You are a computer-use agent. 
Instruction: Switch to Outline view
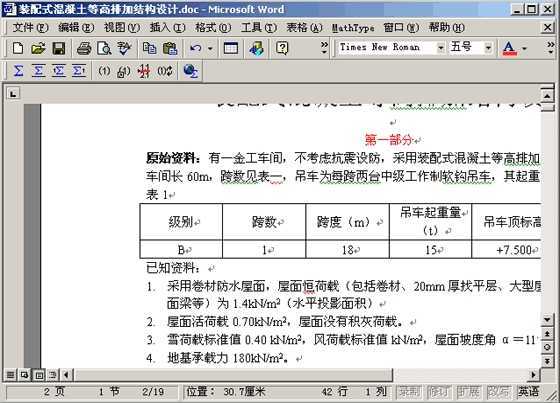(x=52, y=375)
